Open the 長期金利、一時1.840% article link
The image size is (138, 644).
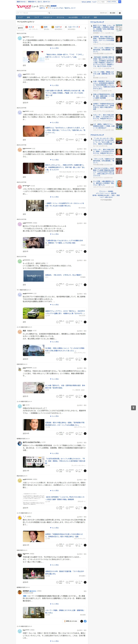pos(63,275)
